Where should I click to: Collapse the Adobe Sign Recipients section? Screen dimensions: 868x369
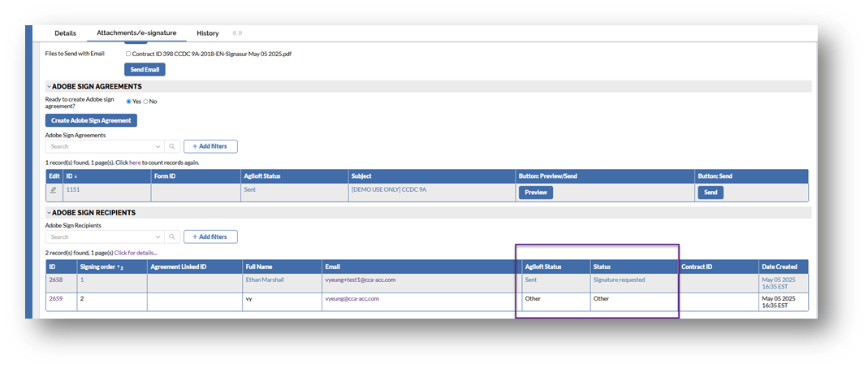coord(49,213)
